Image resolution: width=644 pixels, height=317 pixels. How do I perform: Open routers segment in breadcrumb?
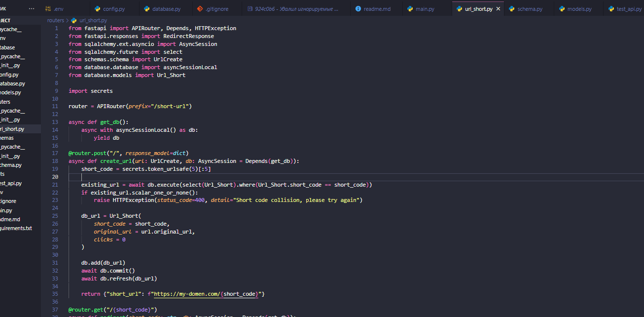tap(56, 20)
